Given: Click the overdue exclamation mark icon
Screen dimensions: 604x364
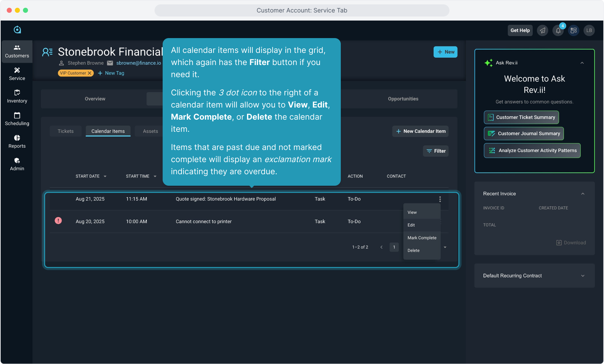Looking at the screenshot, I should click(58, 221).
